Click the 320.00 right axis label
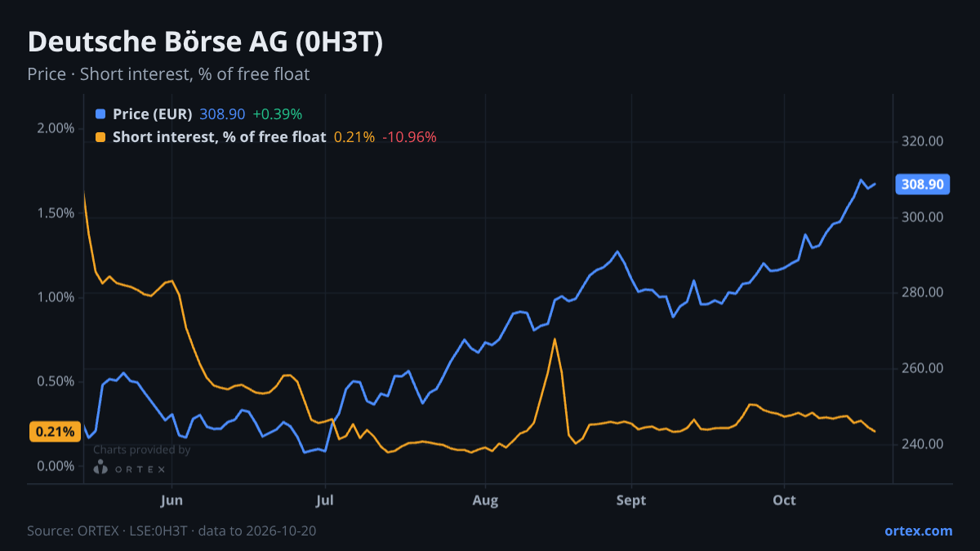The height and width of the screenshot is (551, 980). point(924,141)
